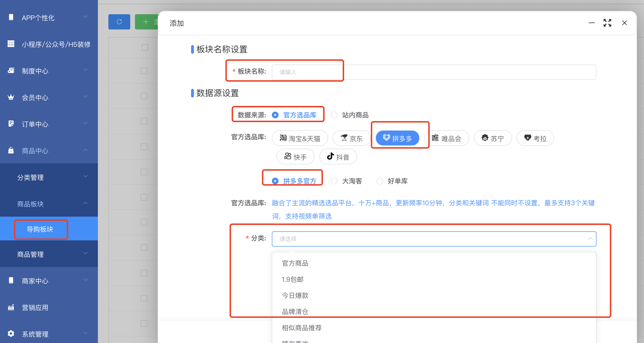644x343 pixels.
Task: Select the 大淘客 radio option
Action: (334, 181)
